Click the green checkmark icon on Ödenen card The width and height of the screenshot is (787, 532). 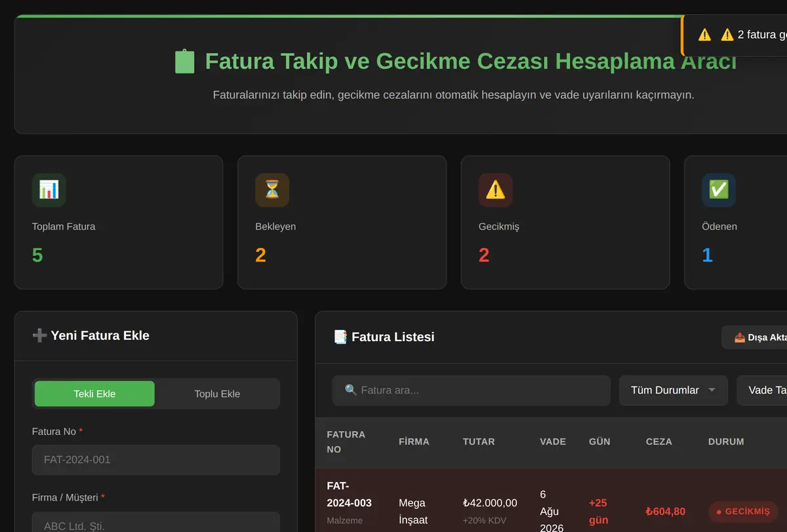coord(719,190)
